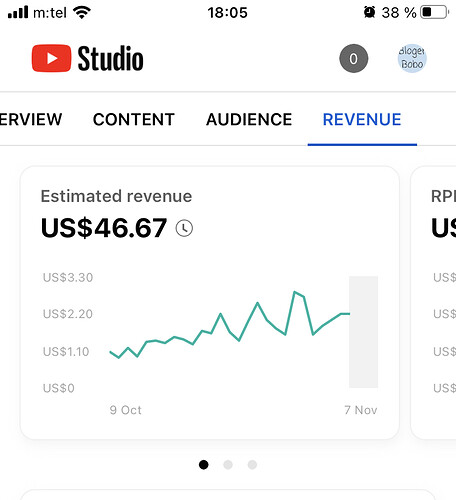Open the Revenue tab
The image size is (456, 500).
pos(362,119)
